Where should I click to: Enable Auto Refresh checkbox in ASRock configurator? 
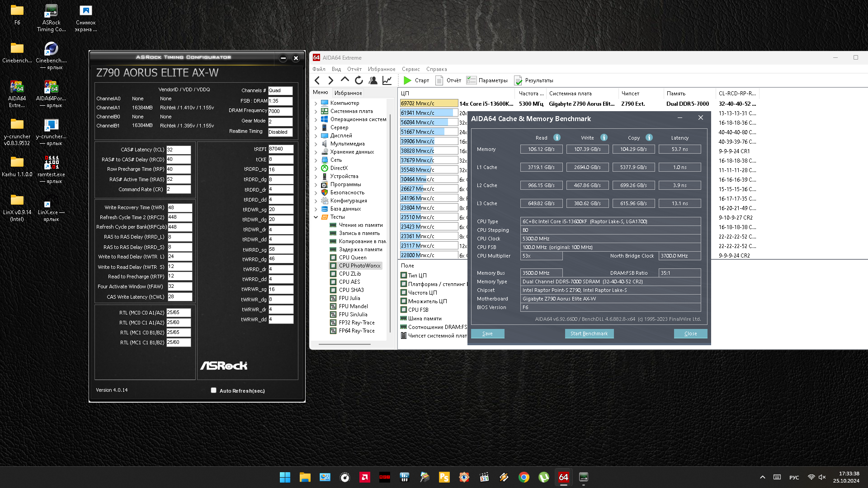click(213, 390)
